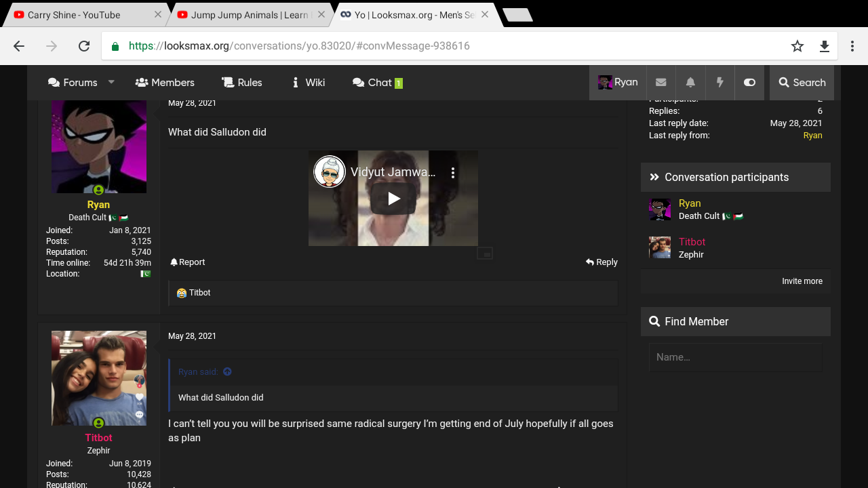Jump to the quoted post via arrow icon
Screen dimensions: 868x488
click(x=227, y=371)
